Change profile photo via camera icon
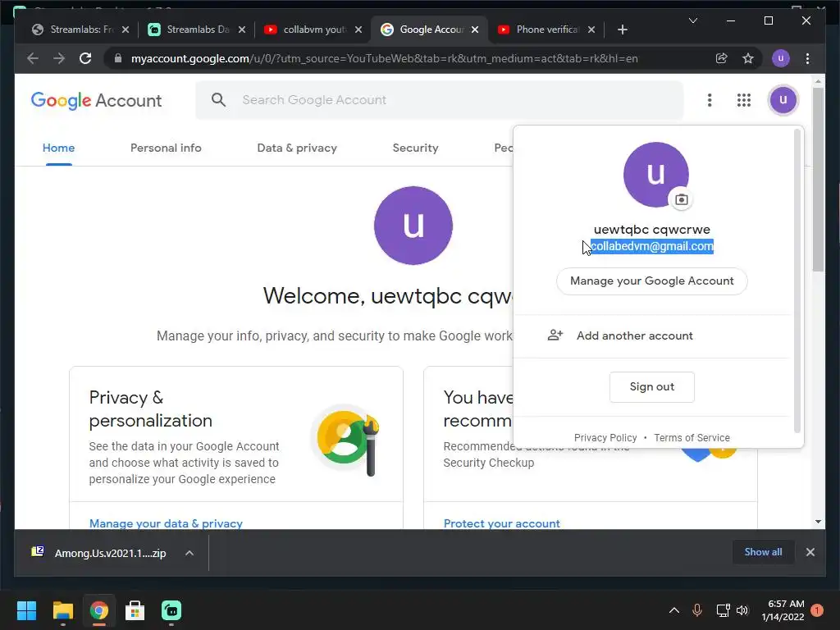 pos(681,200)
